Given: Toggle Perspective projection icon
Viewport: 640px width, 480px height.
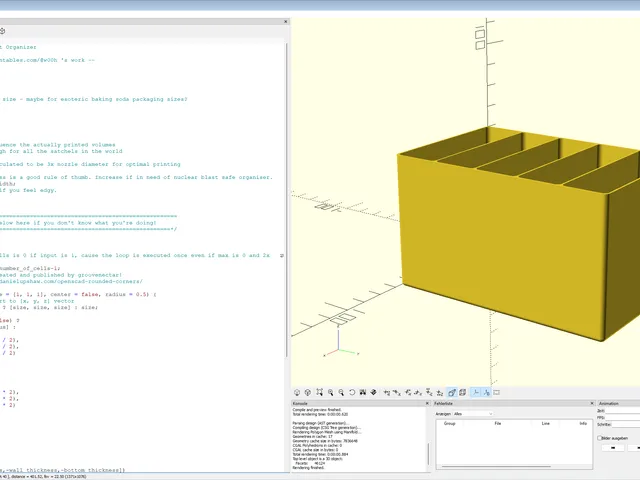Looking at the screenshot, I should point(452,393).
